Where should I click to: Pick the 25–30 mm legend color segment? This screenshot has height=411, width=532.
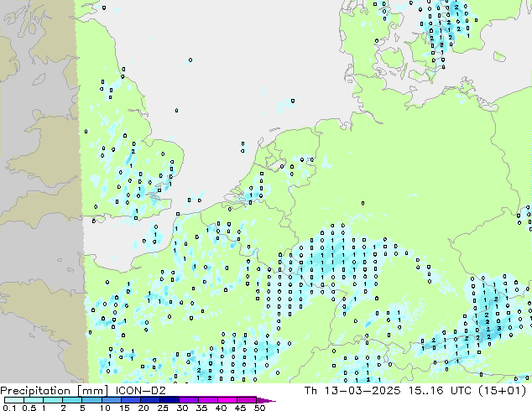point(170,400)
